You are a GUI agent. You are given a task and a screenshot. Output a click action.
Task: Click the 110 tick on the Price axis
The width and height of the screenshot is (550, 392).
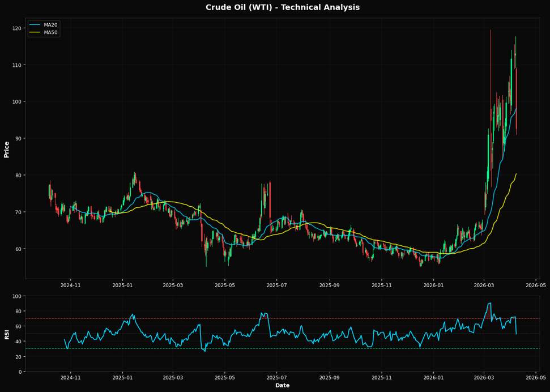pos(18,65)
